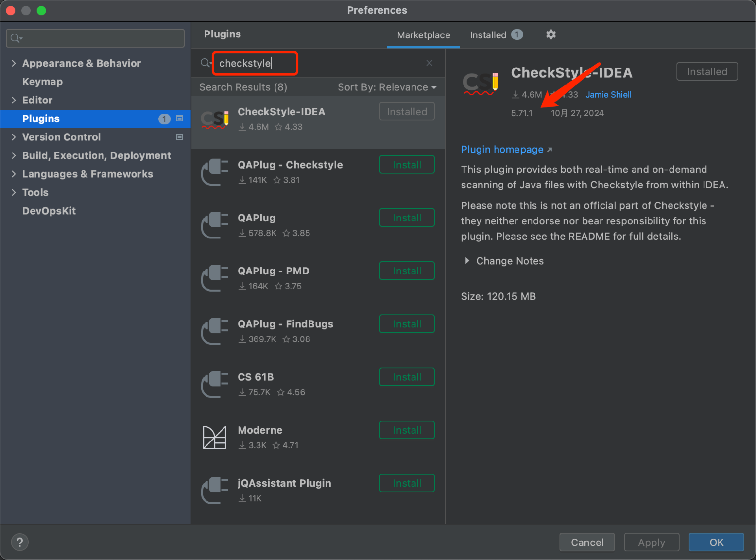Click the QAPlug - Checkstyle plug icon

coord(215,172)
